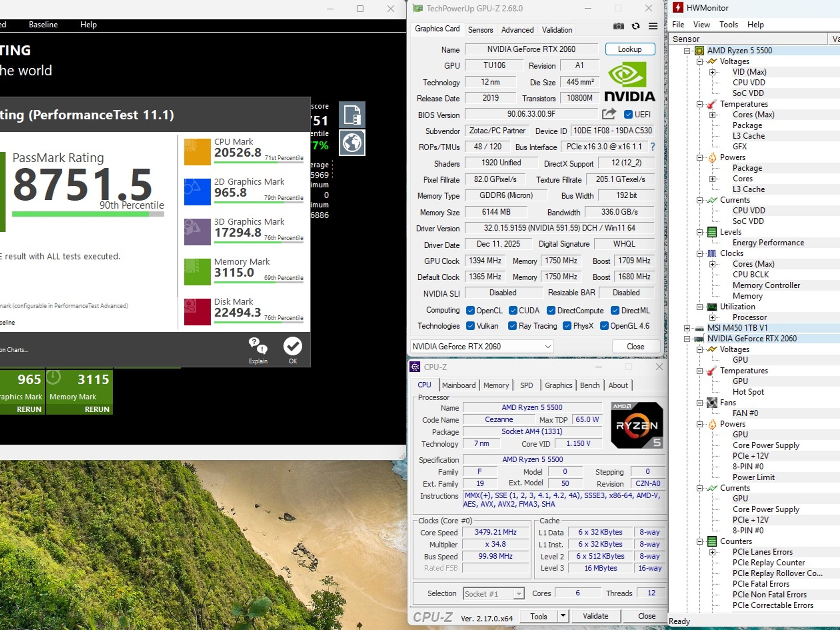This screenshot has width=840, height=630.
Task: Click the purple 3D Graphics Mark icon
Action: tap(197, 232)
